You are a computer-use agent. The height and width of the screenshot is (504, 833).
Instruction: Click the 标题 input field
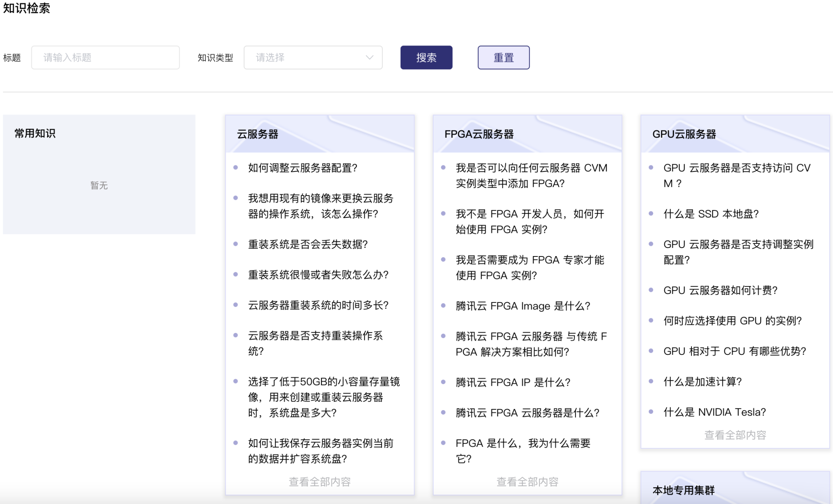[x=105, y=58]
